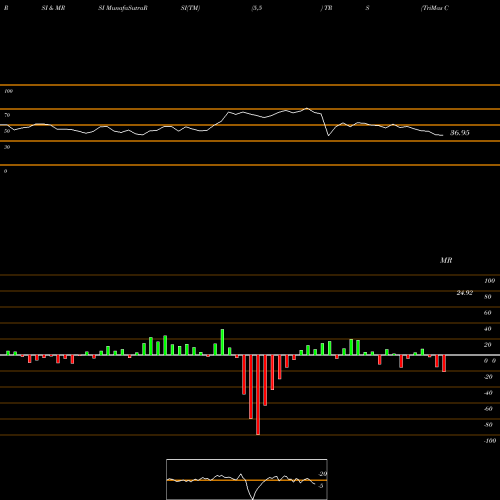The image size is (500, 500).
Task: Click the 30 level label on RSI axis
Action: point(7,147)
